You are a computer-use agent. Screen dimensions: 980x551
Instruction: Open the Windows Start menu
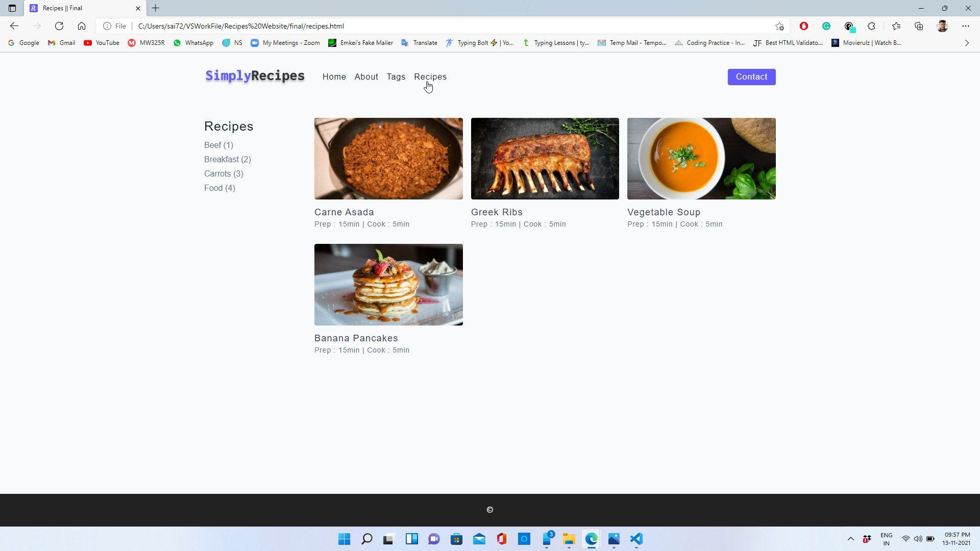(344, 539)
